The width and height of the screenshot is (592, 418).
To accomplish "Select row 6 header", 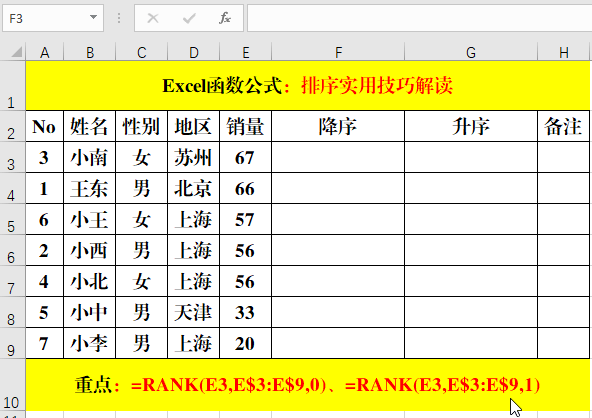I will pos(12,250).
